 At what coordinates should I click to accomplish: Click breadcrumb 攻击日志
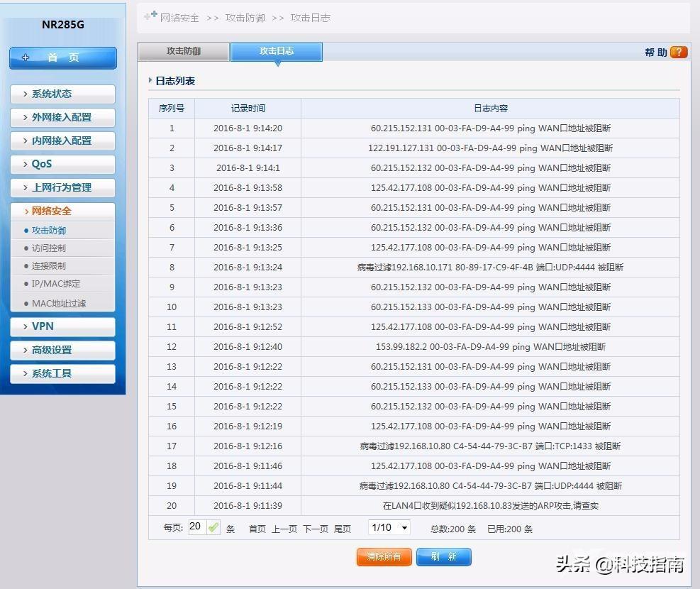tap(310, 18)
